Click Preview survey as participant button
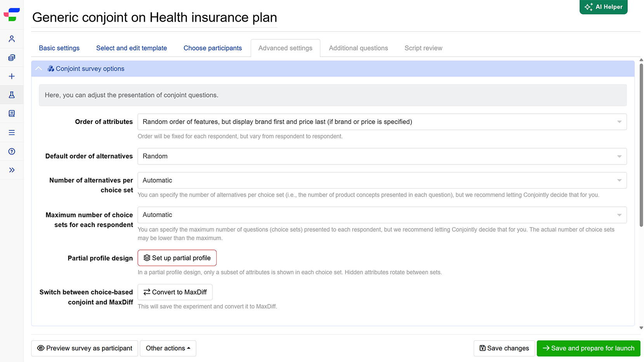This screenshot has width=644, height=362. coord(85,348)
